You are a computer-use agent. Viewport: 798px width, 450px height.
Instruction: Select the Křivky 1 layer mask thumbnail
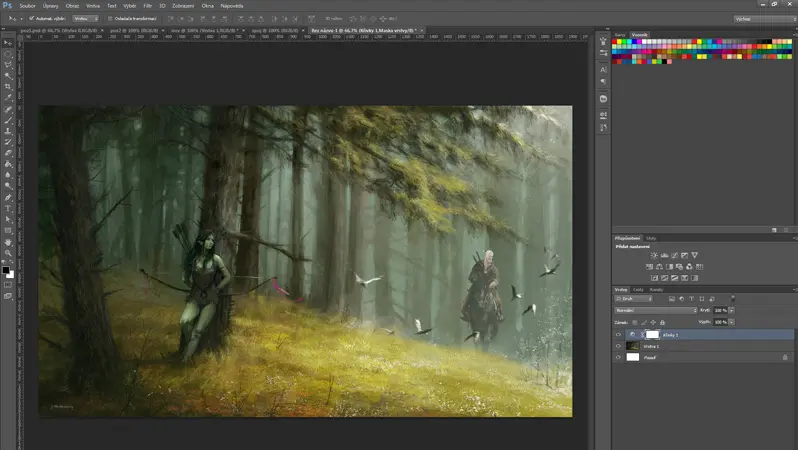pyautogui.click(x=652, y=334)
